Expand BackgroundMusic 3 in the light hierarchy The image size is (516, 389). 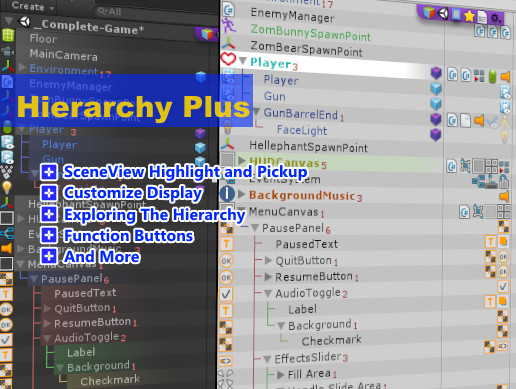click(242, 194)
